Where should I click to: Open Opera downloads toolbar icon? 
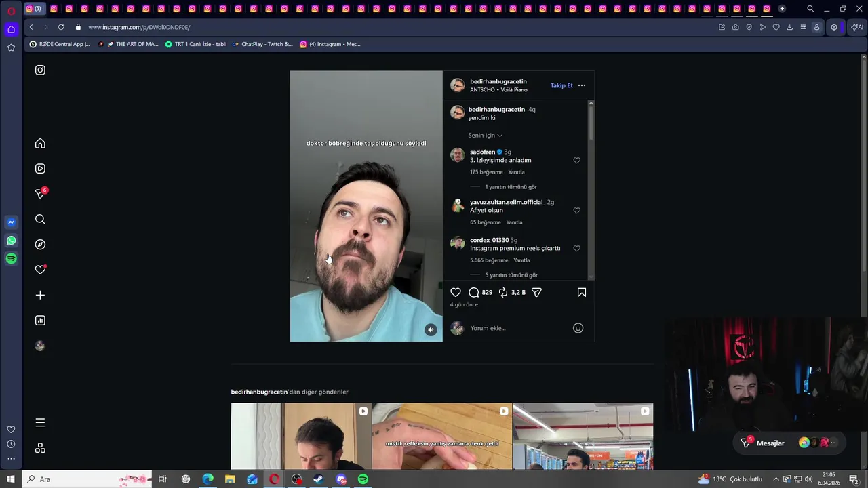pos(789,27)
